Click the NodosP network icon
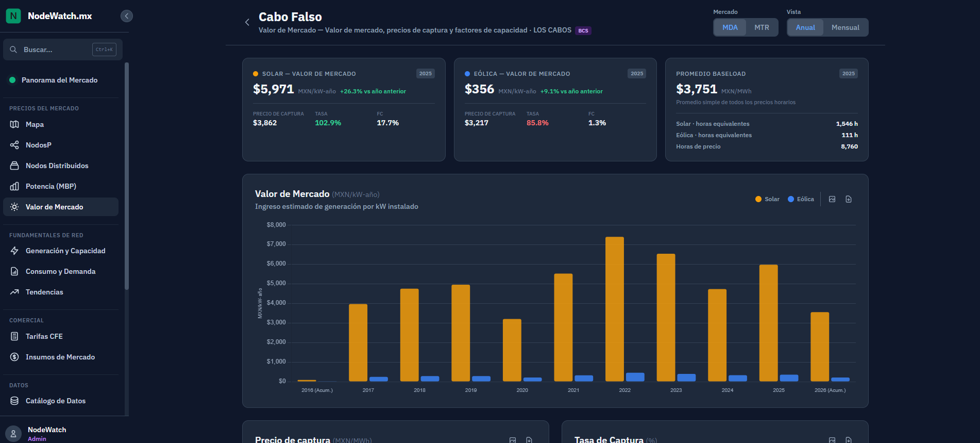This screenshot has width=980, height=443. (14, 145)
